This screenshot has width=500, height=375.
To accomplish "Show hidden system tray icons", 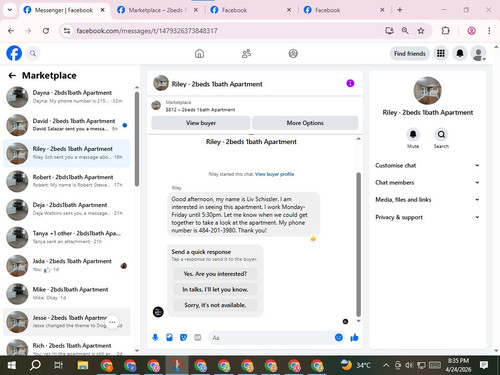I will [x=386, y=365].
